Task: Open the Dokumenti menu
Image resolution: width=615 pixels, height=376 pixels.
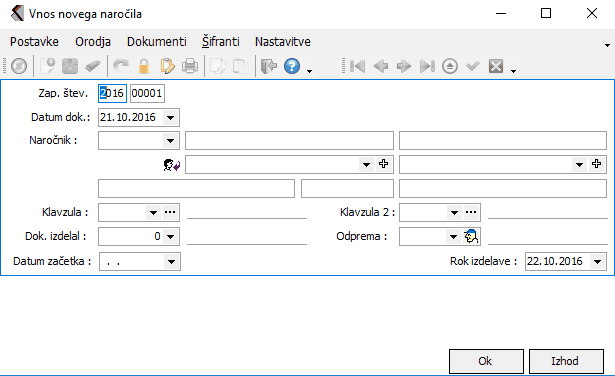Action: 157,42
